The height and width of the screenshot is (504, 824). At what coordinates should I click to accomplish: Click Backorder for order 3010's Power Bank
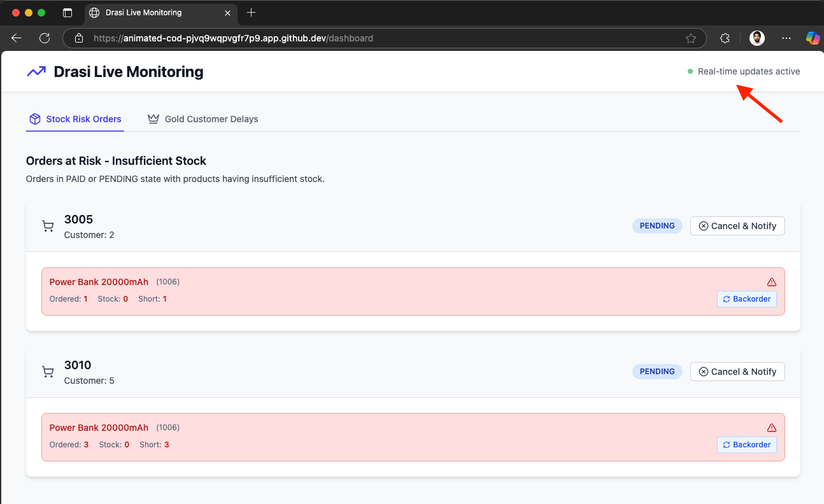746,444
